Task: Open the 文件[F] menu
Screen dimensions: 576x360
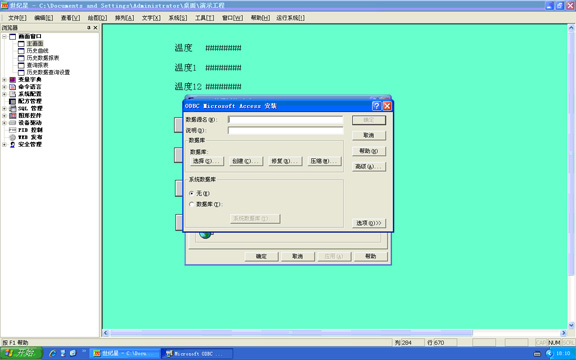Action: pos(17,18)
